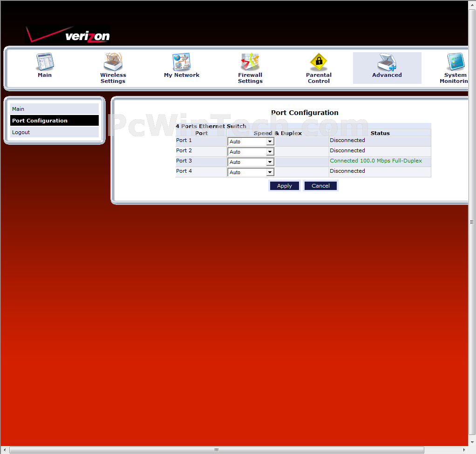Click the vertical scrollbar thumb
The width and height of the screenshot is (476, 454).
(472, 222)
